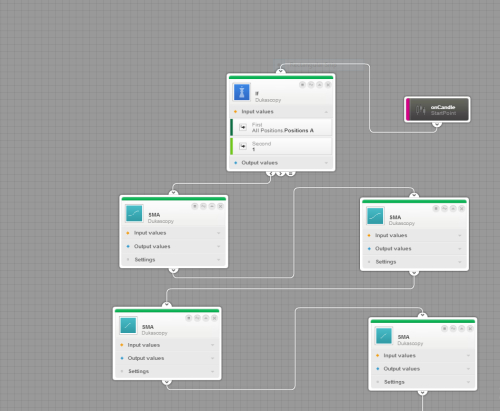Viewport: 500px width, 411px height.
Task: Expand the Output values section of the IF block
Action: [x=326, y=163]
